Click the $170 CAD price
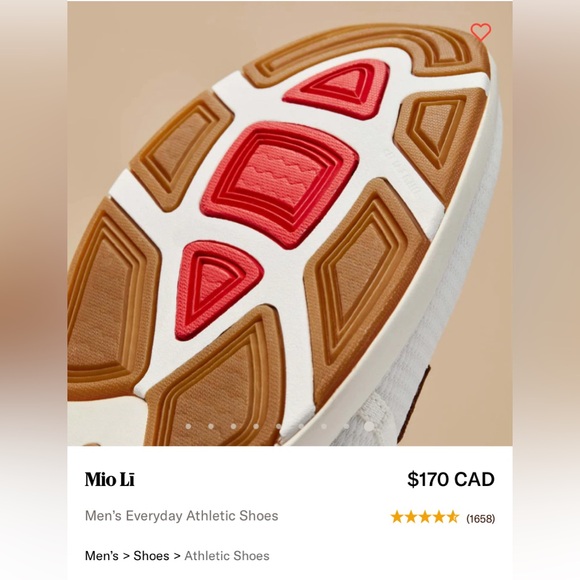The height and width of the screenshot is (580, 580). [x=451, y=479]
